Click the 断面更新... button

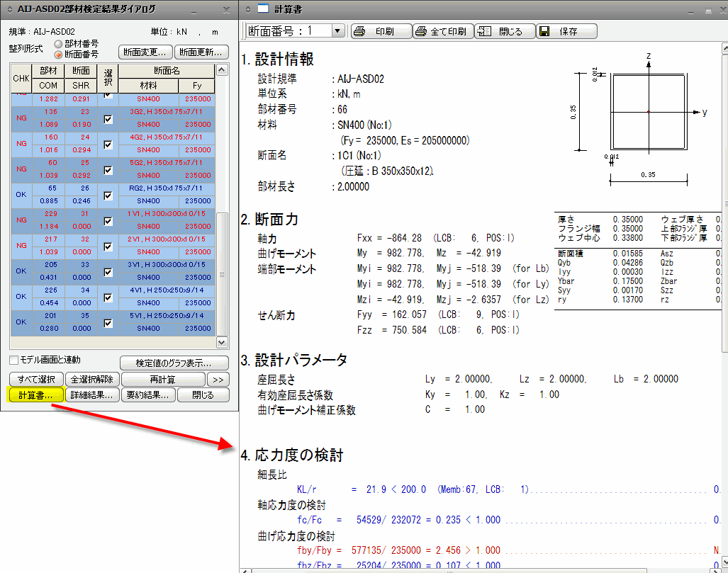(x=201, y=52)
